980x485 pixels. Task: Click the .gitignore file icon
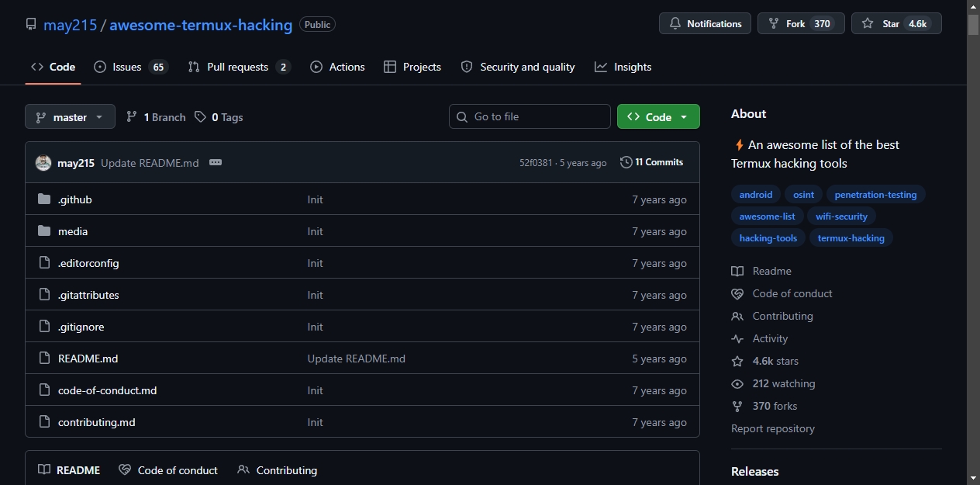tap(44, 327)
